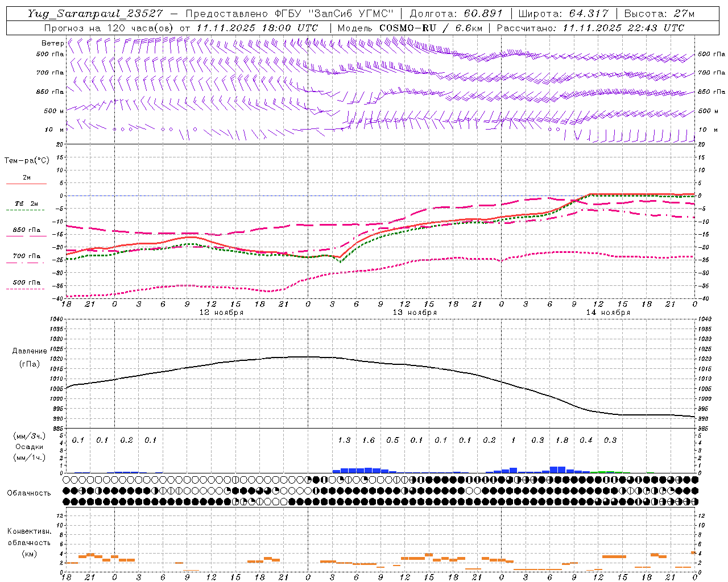Click the 0.4 three-hour precipitation value

point(586,440)
